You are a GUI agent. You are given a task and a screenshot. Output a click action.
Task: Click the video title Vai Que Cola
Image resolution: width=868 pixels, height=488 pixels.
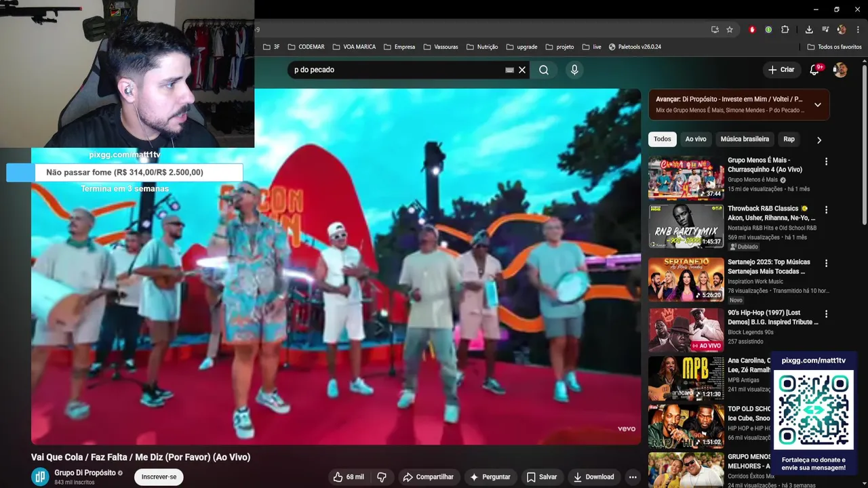(x=140, y=457)
